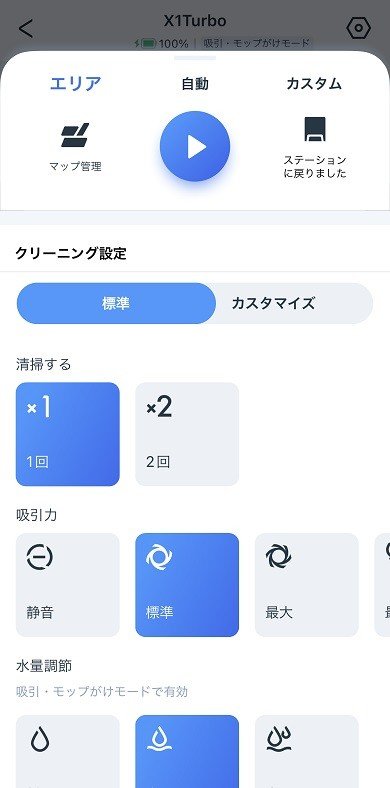Choose the low water level droplet tile
This screenshot has height=788, width=390.
pos(68,751)
